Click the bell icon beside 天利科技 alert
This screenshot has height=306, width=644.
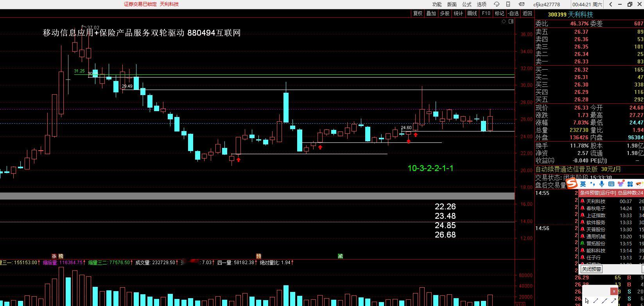(x=582, y=202)
